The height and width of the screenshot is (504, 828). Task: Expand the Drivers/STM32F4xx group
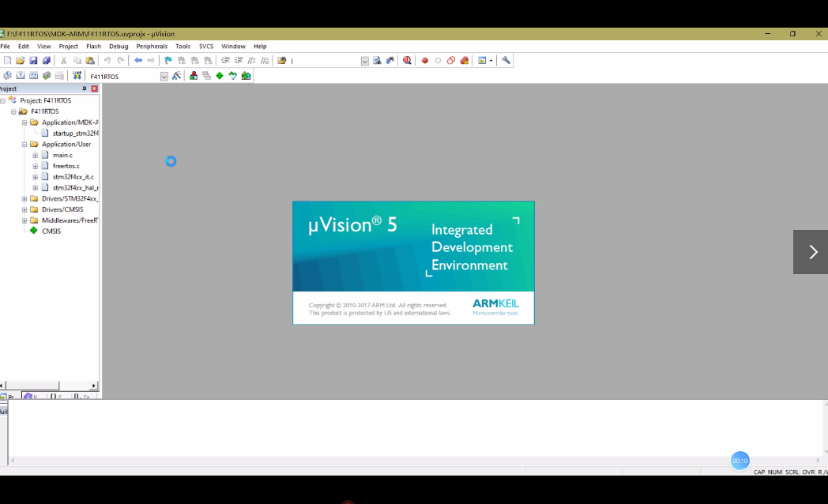coord(24,199)
